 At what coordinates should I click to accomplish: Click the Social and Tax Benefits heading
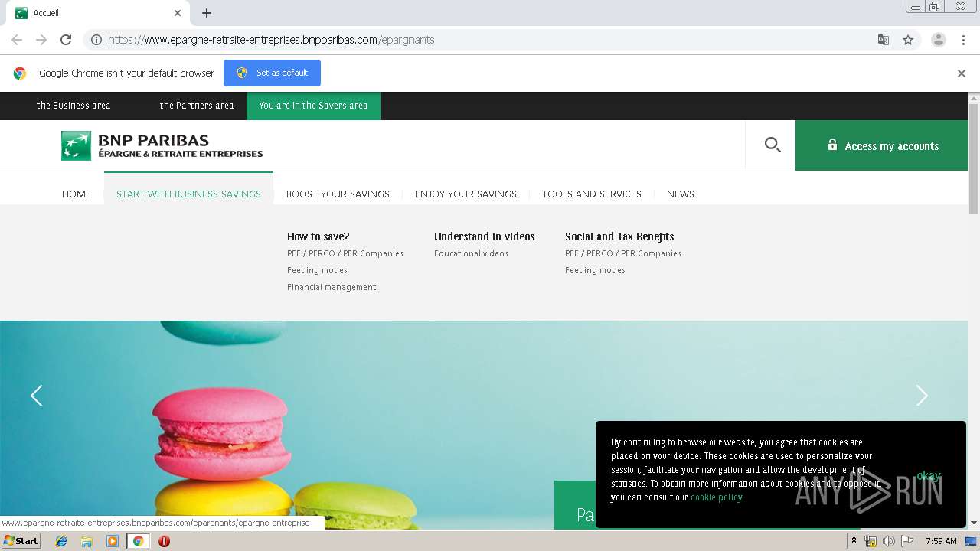[x=619, y=236]
